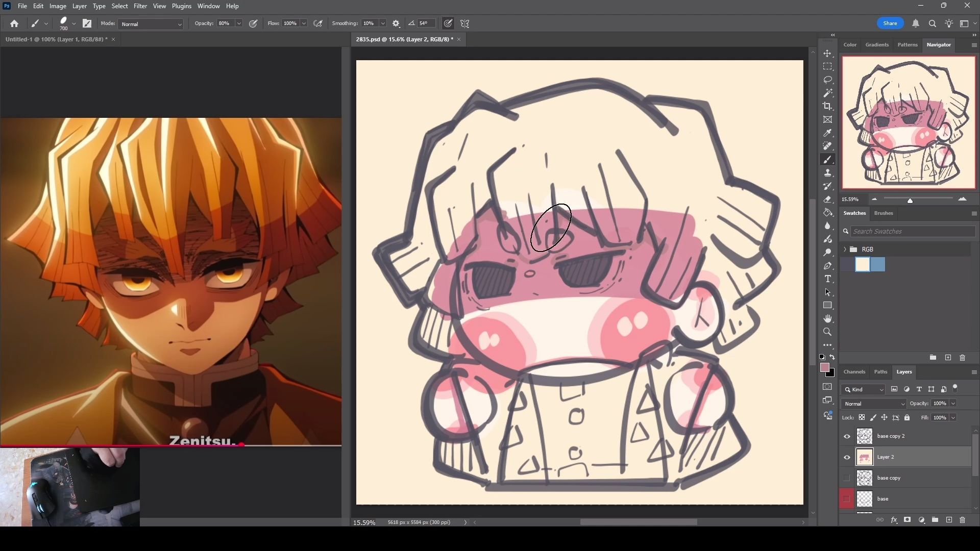Hide Layer 2 visibility eye

pyautogui.click(x=847, y=457)
